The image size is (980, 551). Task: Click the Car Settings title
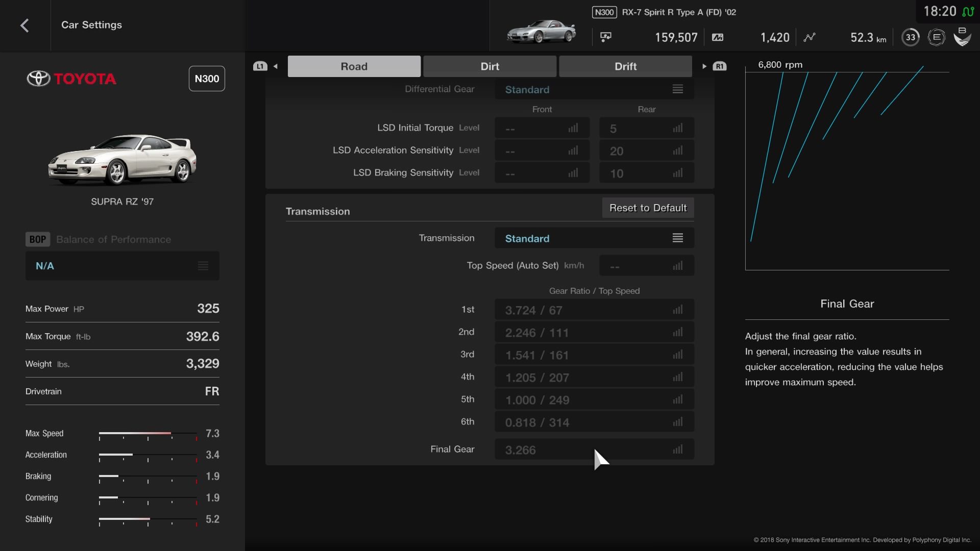91,25
